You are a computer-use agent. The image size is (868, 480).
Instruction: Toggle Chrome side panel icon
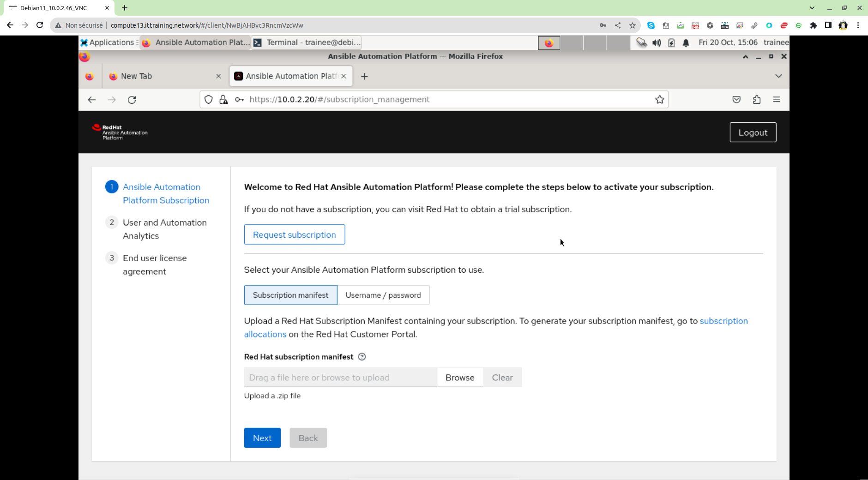[828, 25]
